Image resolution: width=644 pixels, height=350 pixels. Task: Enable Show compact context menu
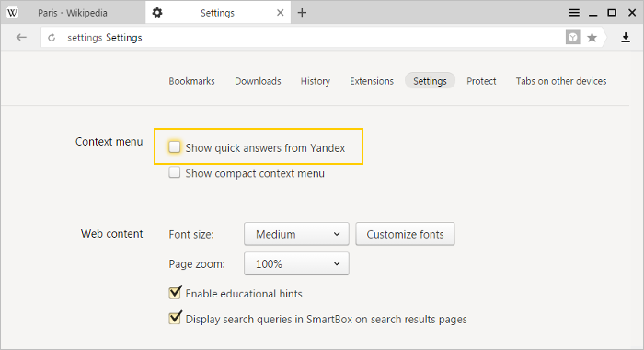coord(175,172)
